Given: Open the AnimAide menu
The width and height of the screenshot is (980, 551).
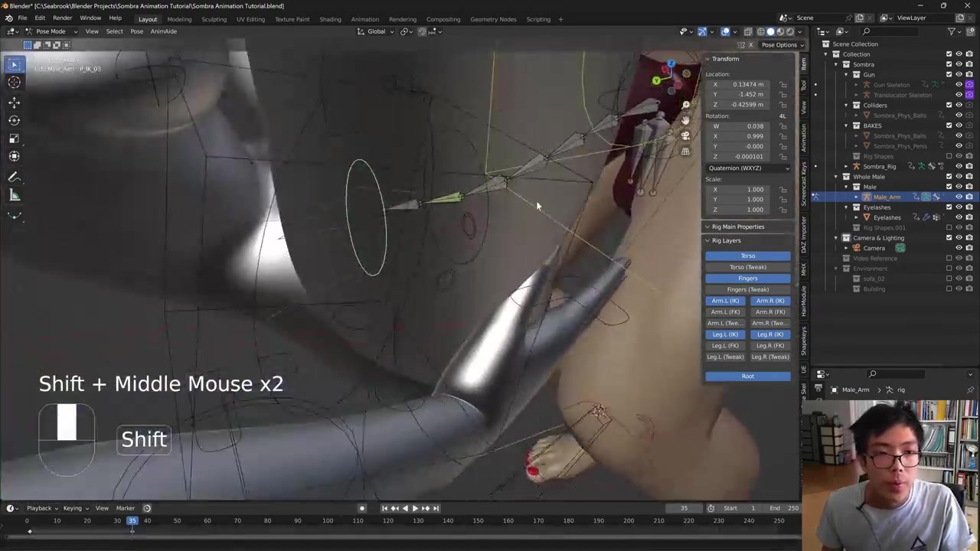Looking at the screenshot, I should 163,31.
